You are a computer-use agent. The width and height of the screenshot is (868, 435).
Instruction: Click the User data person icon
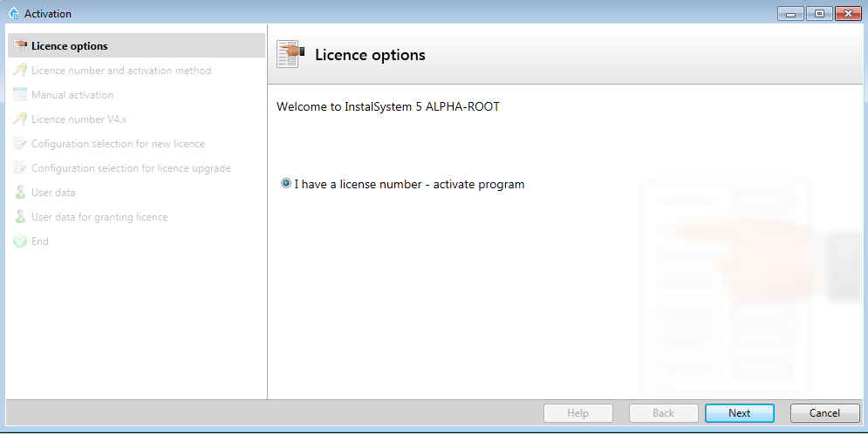point(20,192)
